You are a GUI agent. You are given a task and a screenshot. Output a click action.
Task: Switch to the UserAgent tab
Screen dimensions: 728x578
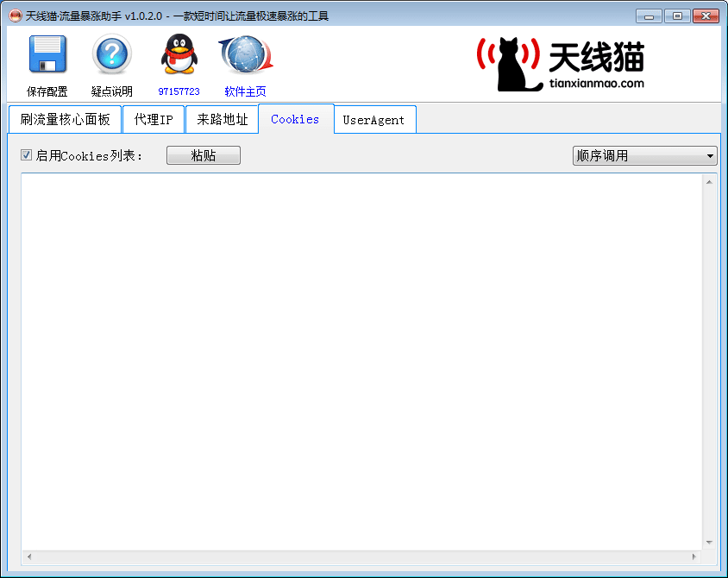(374, 120)
